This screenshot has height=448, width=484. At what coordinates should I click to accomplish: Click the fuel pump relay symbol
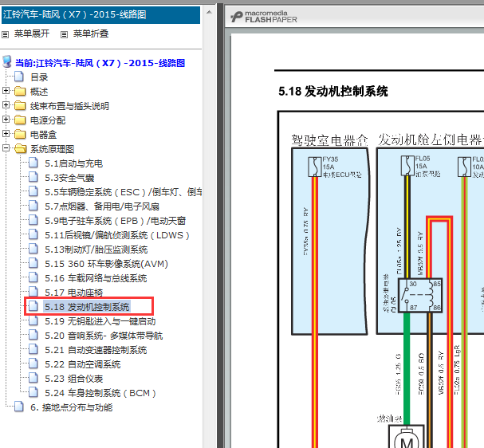coord(419,296)
